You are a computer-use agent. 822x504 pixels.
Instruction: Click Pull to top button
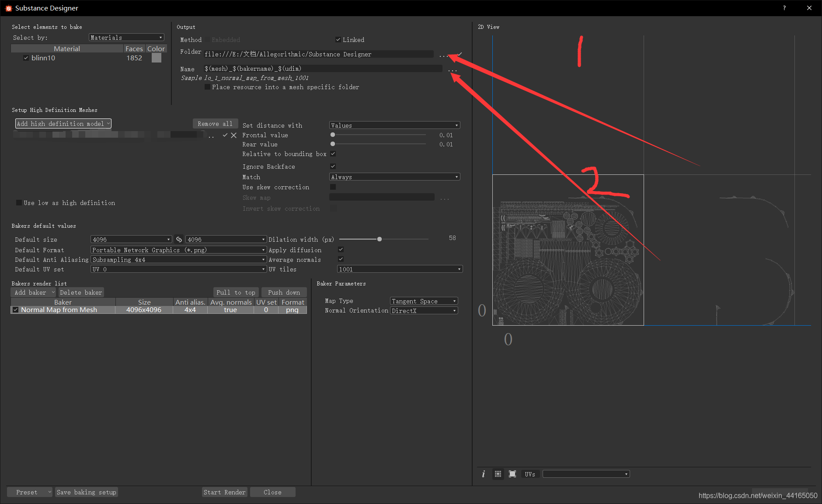tap(236, 292)
